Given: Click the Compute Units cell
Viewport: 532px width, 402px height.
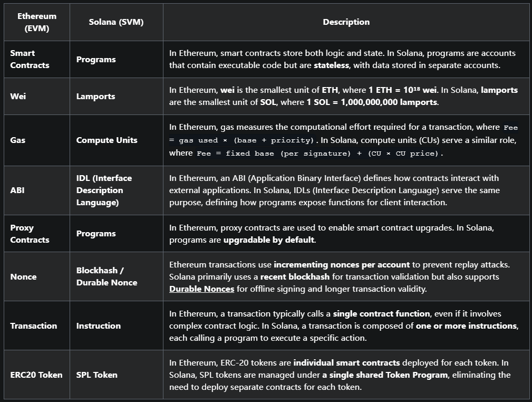Looking at the screenshot, I should 107,140.
